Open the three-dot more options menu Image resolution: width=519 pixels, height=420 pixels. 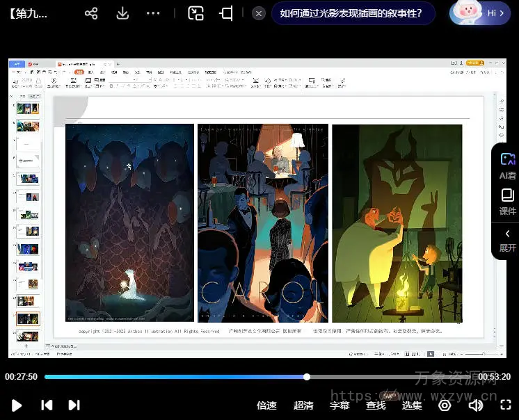(153, 13)
